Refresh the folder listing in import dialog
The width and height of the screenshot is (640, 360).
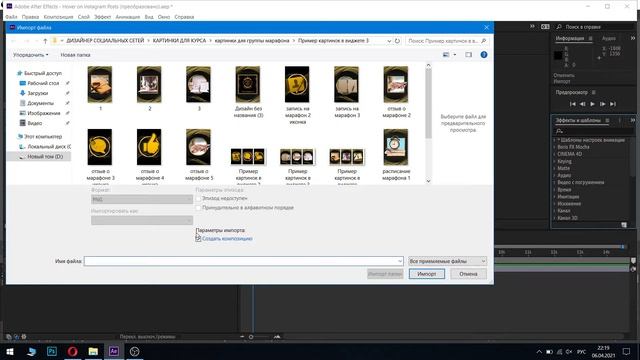397,41
